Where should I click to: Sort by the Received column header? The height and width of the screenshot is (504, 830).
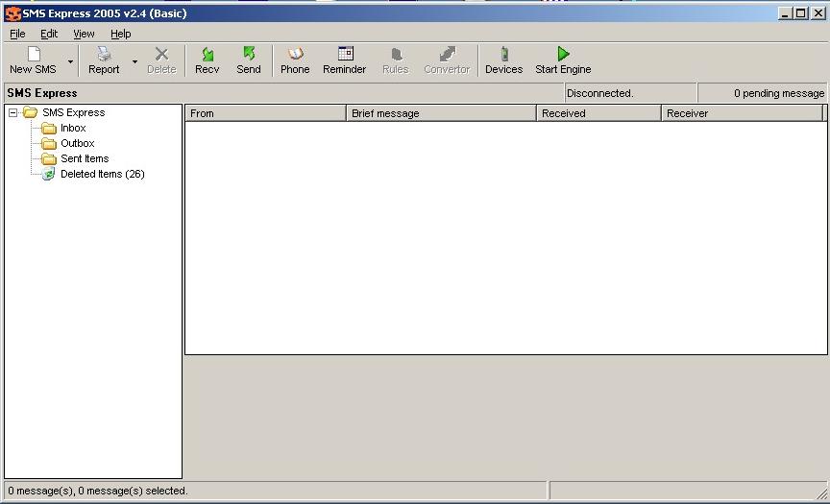[x=599, y=113]
